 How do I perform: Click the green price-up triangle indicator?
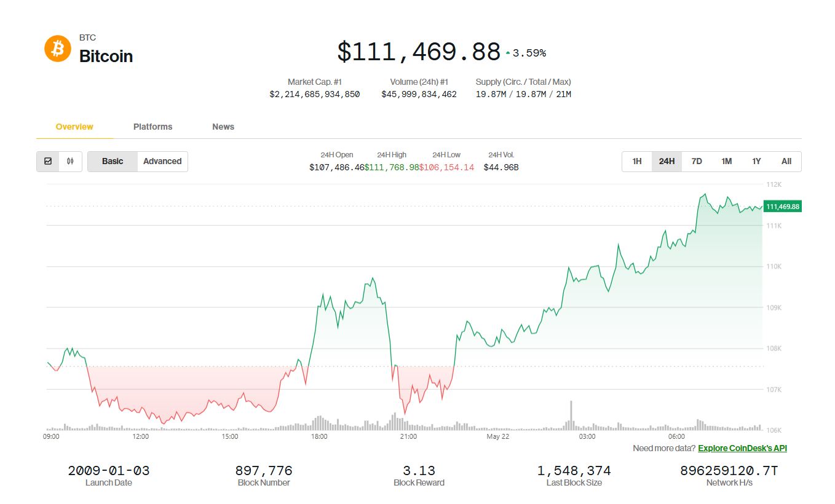pos(508,53)
